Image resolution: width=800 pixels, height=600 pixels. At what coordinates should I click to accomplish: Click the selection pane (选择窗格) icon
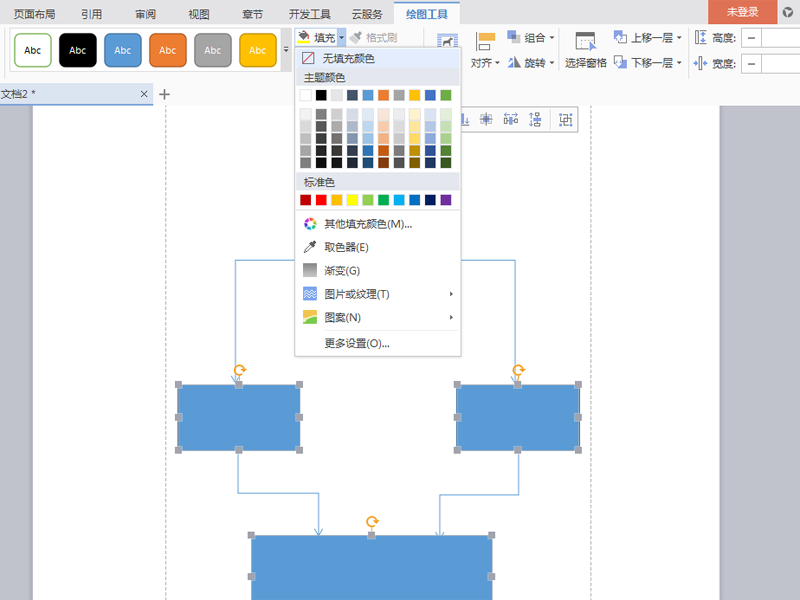click(586, 42)
